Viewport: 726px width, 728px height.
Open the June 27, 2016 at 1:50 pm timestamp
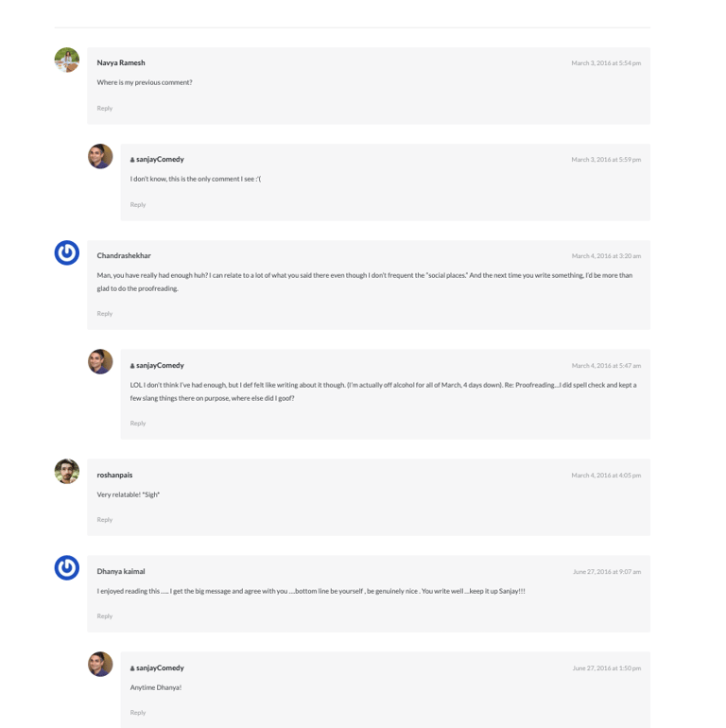point(607,668)
